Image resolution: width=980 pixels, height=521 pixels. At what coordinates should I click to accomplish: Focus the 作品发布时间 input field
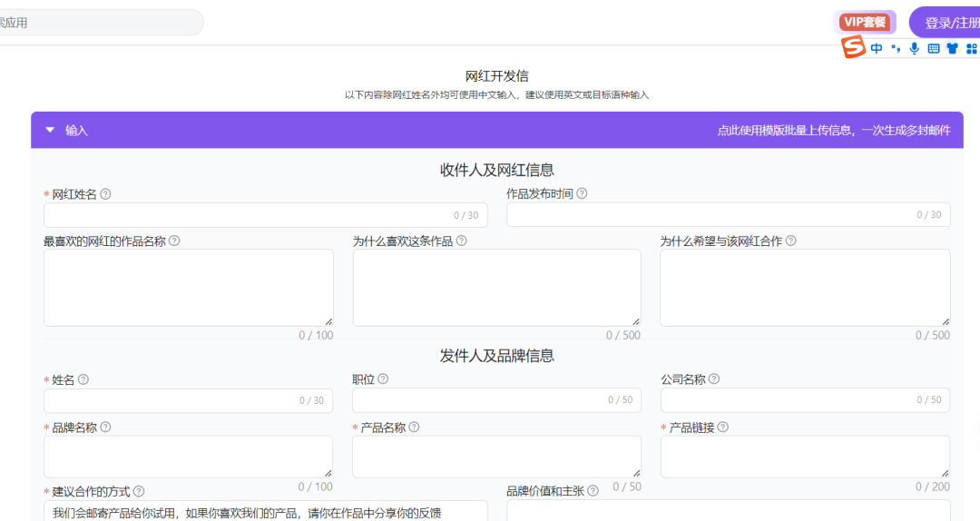coord(728,214)
